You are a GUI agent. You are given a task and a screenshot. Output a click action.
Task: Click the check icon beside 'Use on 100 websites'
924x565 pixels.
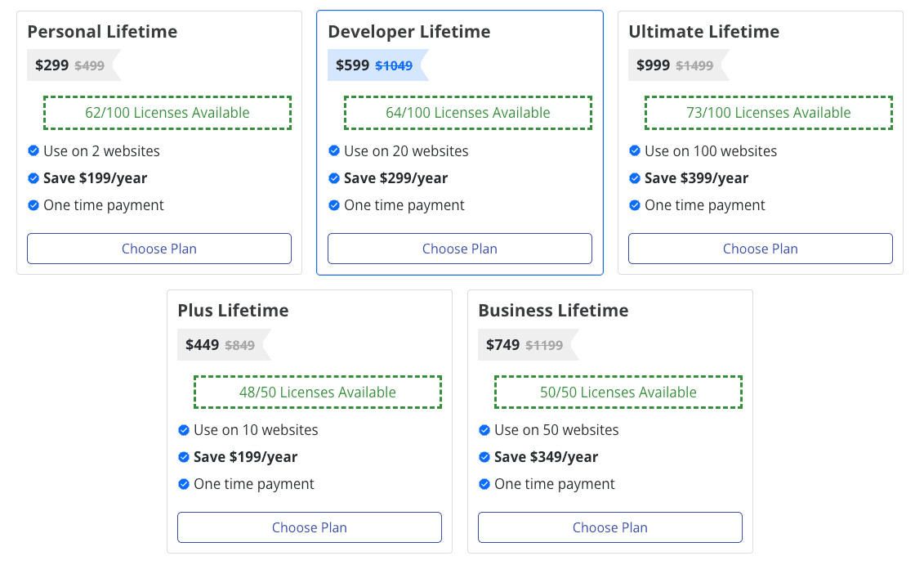pyautogui.click(x=635, y=151)
